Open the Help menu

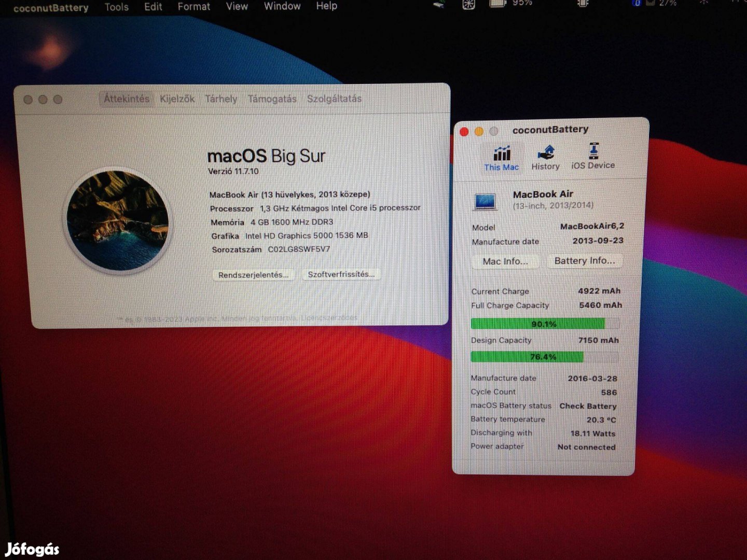pyautogui.click(x=326, y=6)
